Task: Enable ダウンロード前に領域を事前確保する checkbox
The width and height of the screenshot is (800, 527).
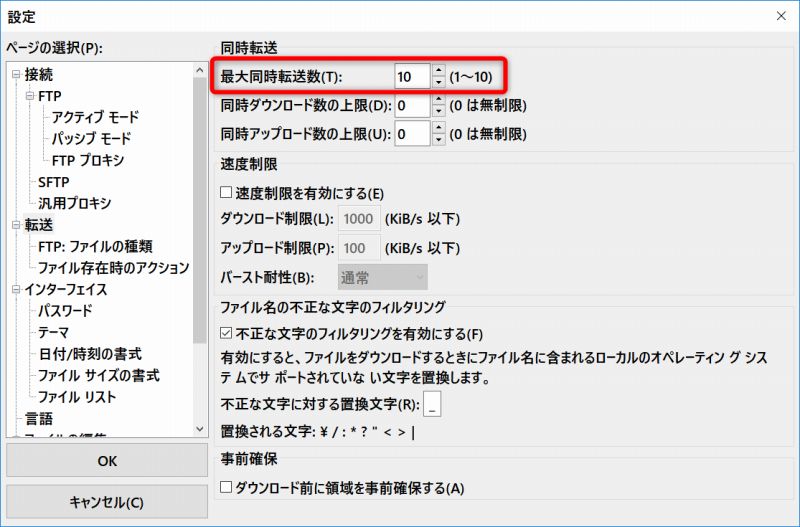Action: (226, 489)
